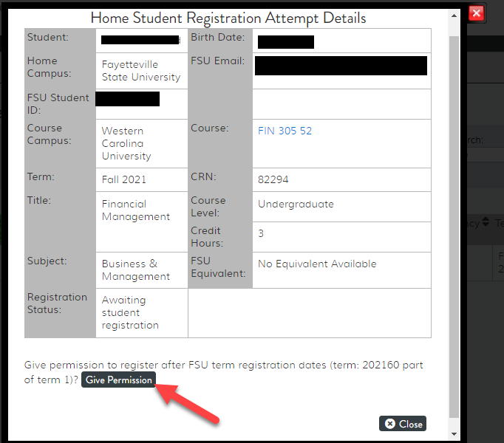The width and height of the screenshot is (504, 443).
Task: Click the Business & Management subject value
Action: click(135, 269)
